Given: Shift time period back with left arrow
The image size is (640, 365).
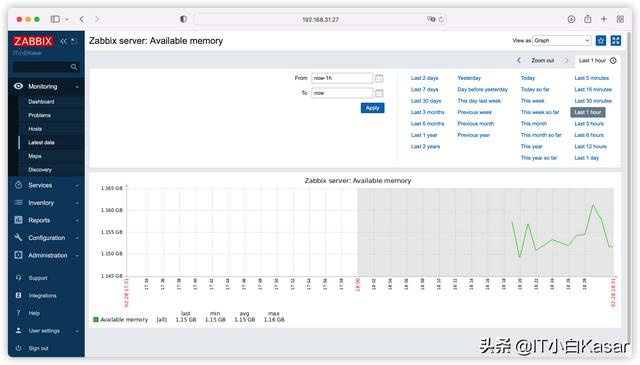Looking at the screenshot, I should point(518,60).
